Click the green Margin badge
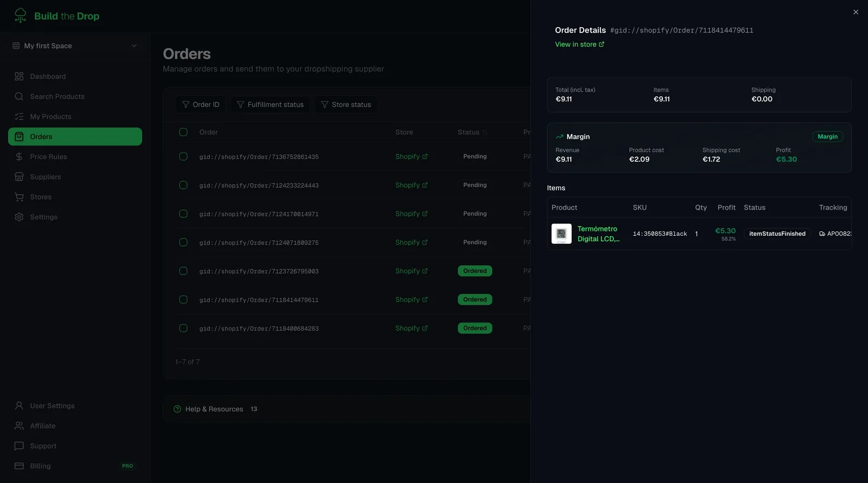 pyautogui.click(x=827, y=137)
